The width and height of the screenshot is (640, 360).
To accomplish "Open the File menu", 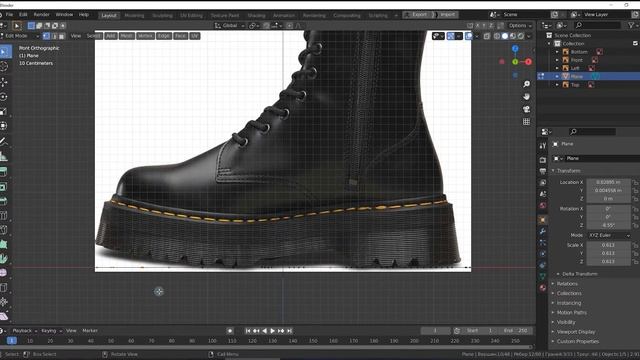I will click(9, 15).
